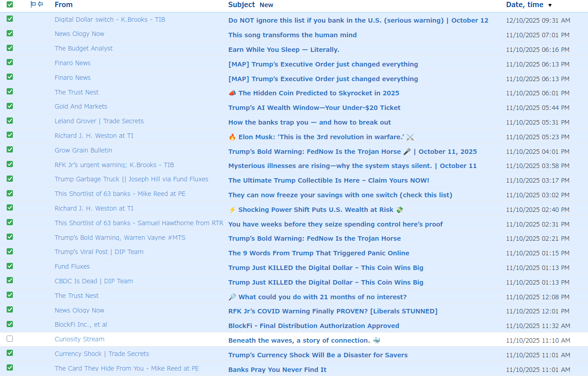
Task: Sort by the From column header
Action: click(x=63, y=4)
